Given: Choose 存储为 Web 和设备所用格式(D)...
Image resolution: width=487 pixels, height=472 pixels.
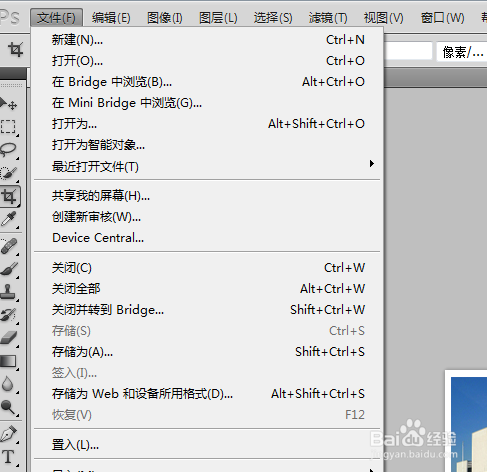Looking at the screenshot, I should tap(208, 394).
